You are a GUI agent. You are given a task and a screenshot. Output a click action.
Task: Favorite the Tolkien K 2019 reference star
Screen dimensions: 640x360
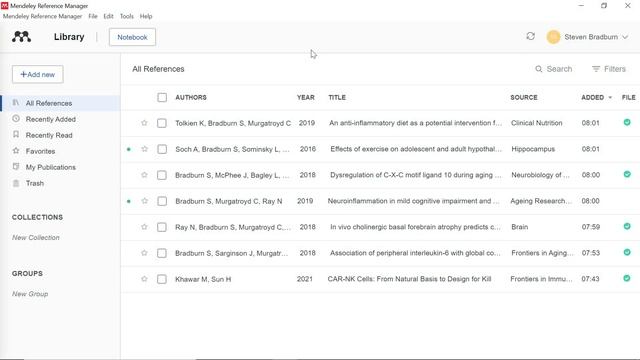click(144, 123)
